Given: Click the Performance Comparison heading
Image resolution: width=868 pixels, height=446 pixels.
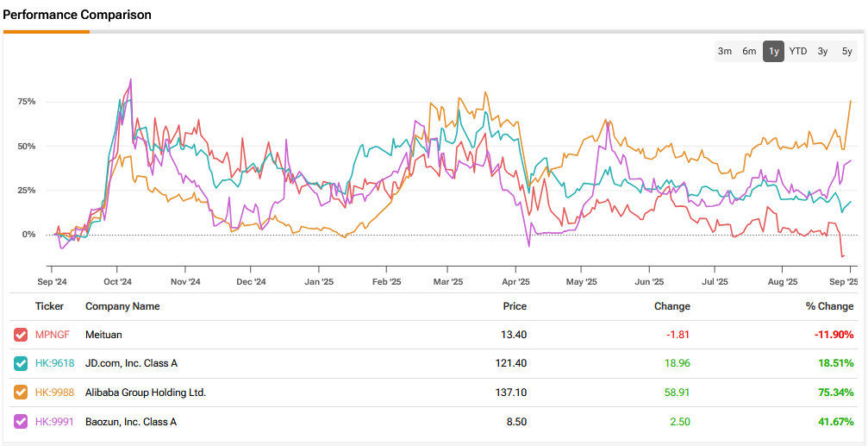Looking at the screenshot, I should 78,15.
